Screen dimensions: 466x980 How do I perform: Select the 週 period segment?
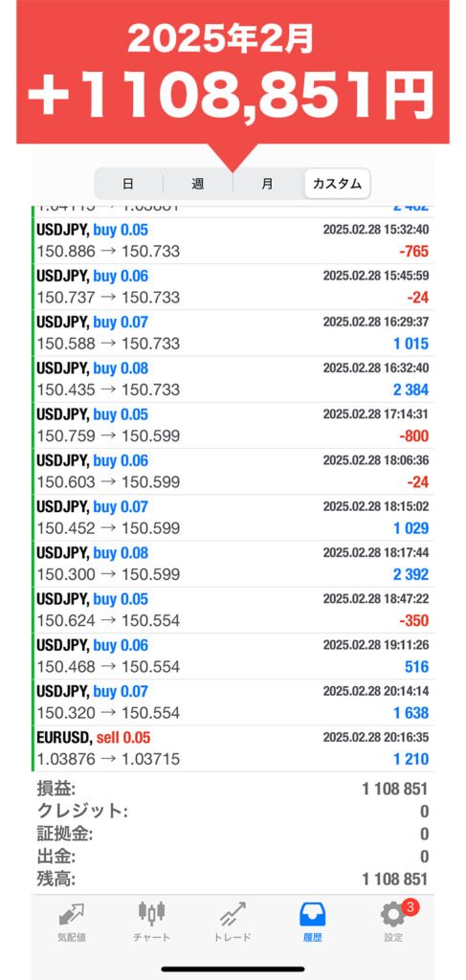197,184
